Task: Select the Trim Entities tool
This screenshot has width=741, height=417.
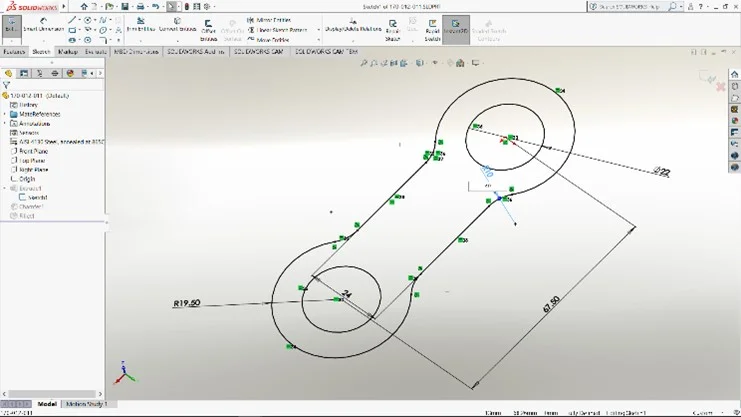Action: 141,24
